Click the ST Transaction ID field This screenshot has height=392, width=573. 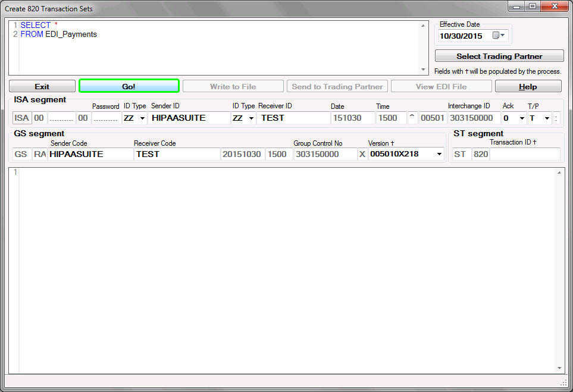click(x=524, y=154)
